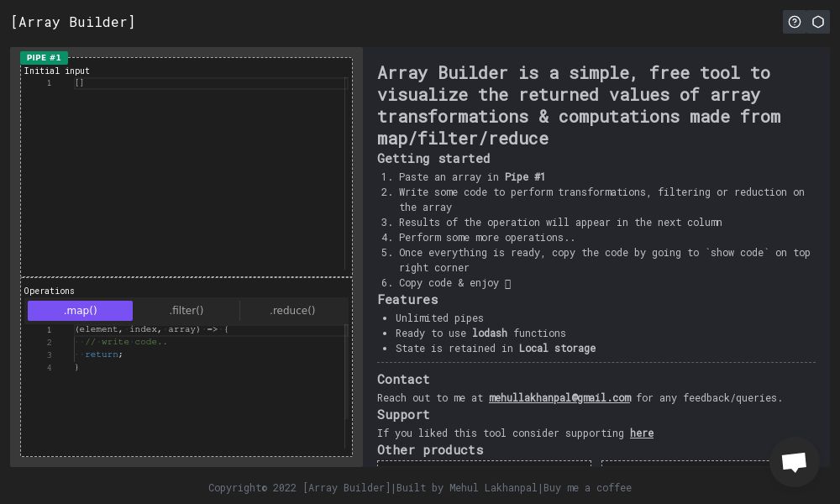This screenshot has height=504, width=840.
Task: Click the hexagon icon in the top right
Action: 818,22
